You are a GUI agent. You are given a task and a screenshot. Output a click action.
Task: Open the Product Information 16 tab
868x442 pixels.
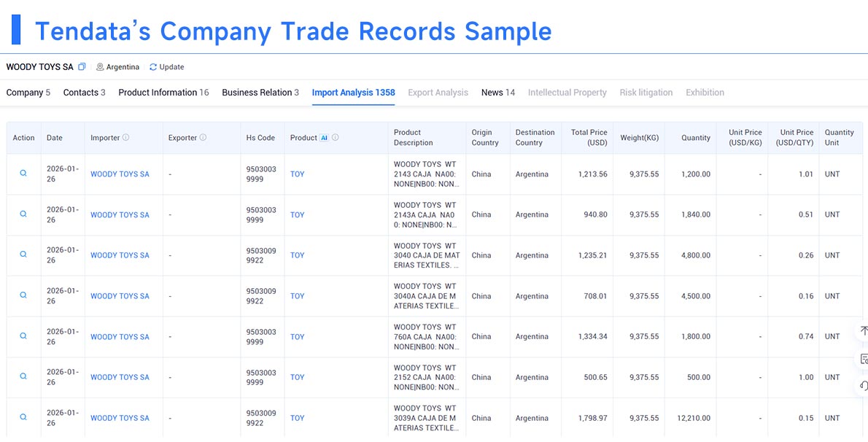tap(164, 93)
